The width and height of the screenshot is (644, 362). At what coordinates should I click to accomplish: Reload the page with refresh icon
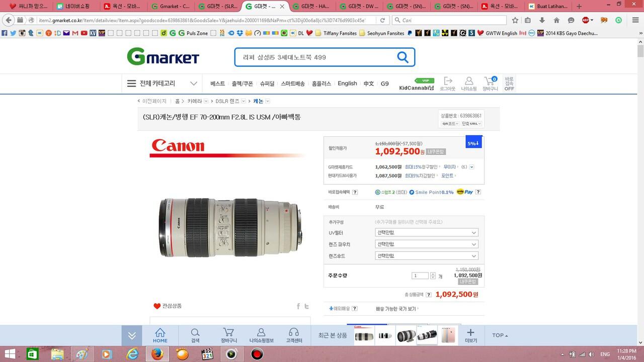pos(382,20)
